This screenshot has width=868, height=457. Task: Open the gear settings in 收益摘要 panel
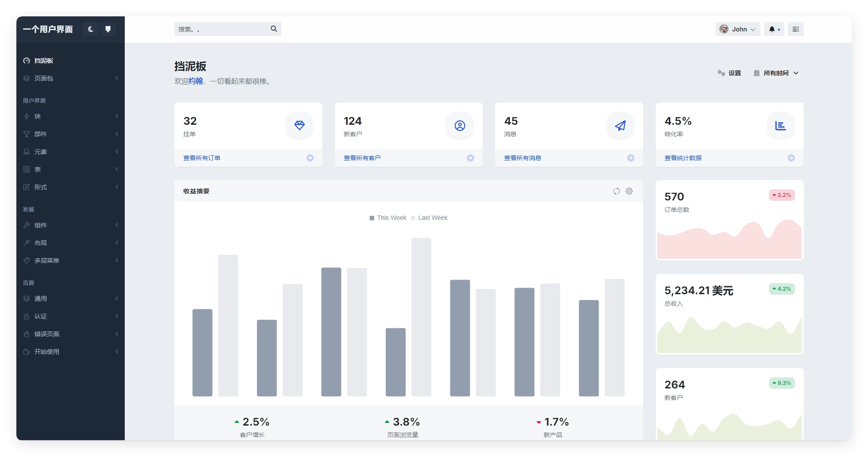point(629,191)
